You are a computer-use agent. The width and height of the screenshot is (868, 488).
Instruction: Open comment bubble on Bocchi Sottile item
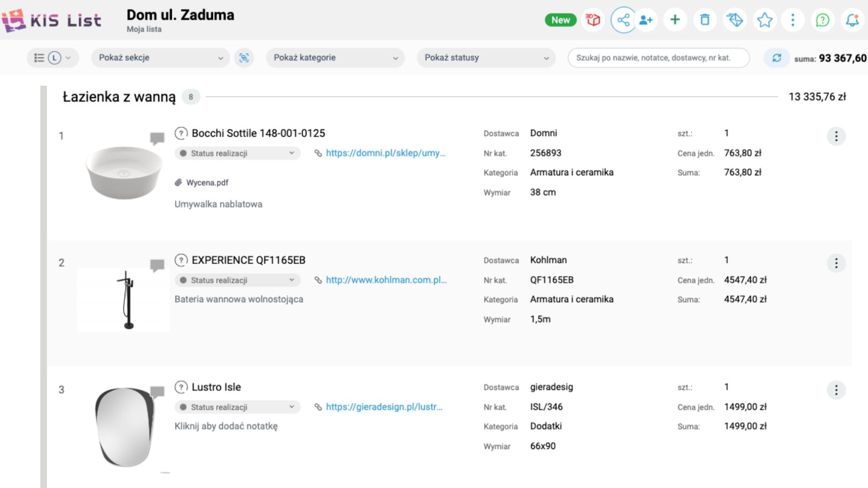tap(157, 138)
